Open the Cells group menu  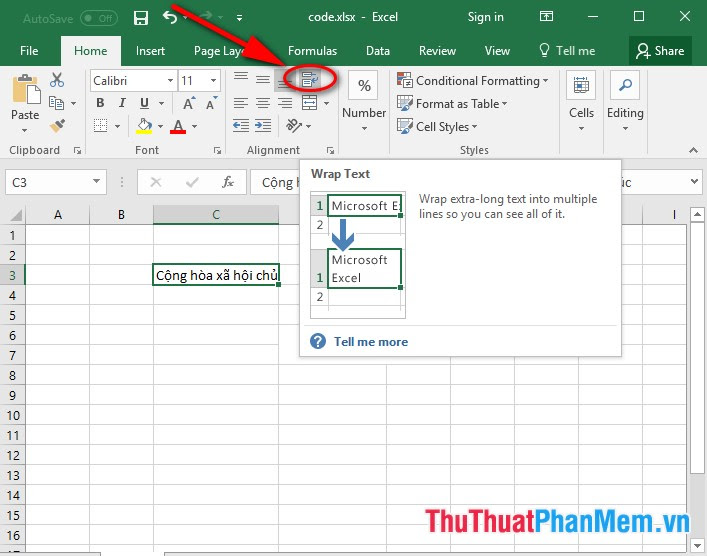pos(581,103)
